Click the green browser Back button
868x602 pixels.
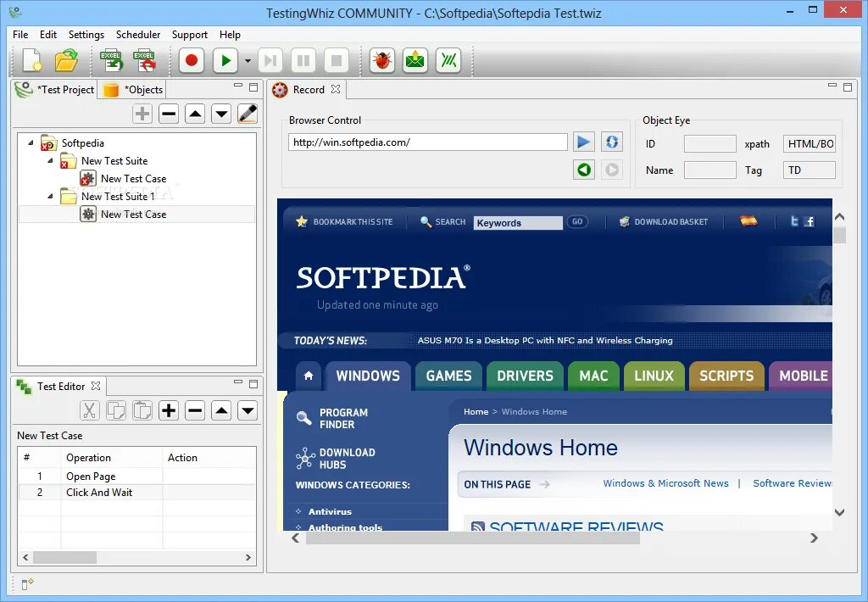[x=583, y=170]
